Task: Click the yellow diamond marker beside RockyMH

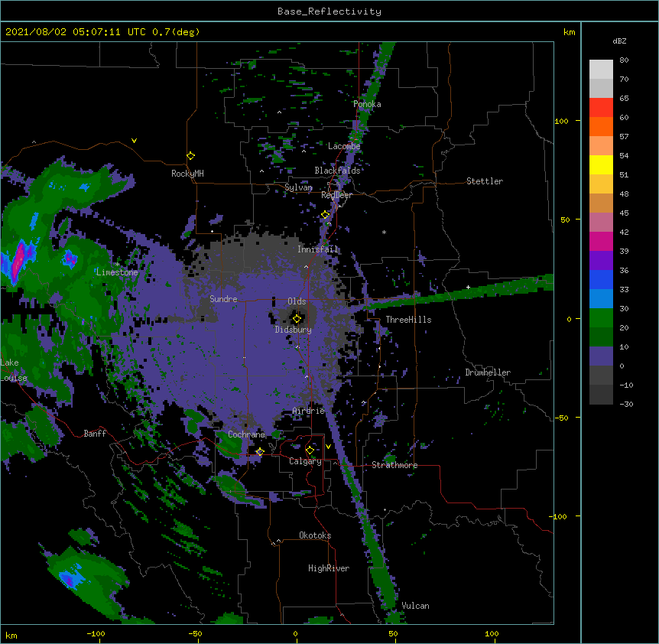Action: [x=191, y=156]
